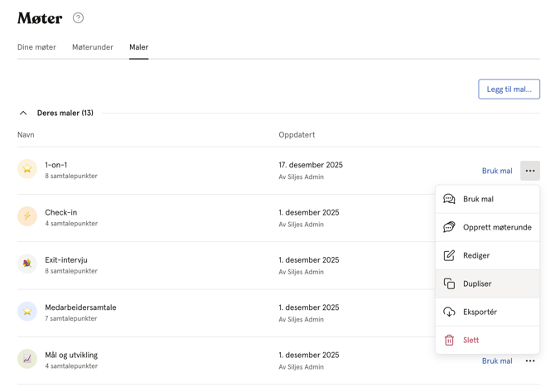Click the Navn column header
This screenshot has height=392, width=555.
click(26, 134)
